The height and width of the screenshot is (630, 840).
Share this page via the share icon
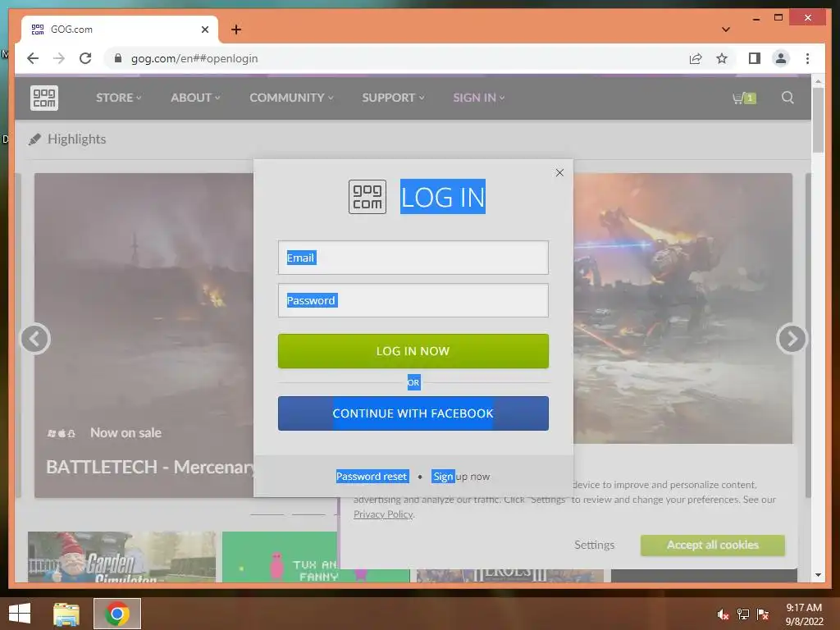click(x=696, y=58)
